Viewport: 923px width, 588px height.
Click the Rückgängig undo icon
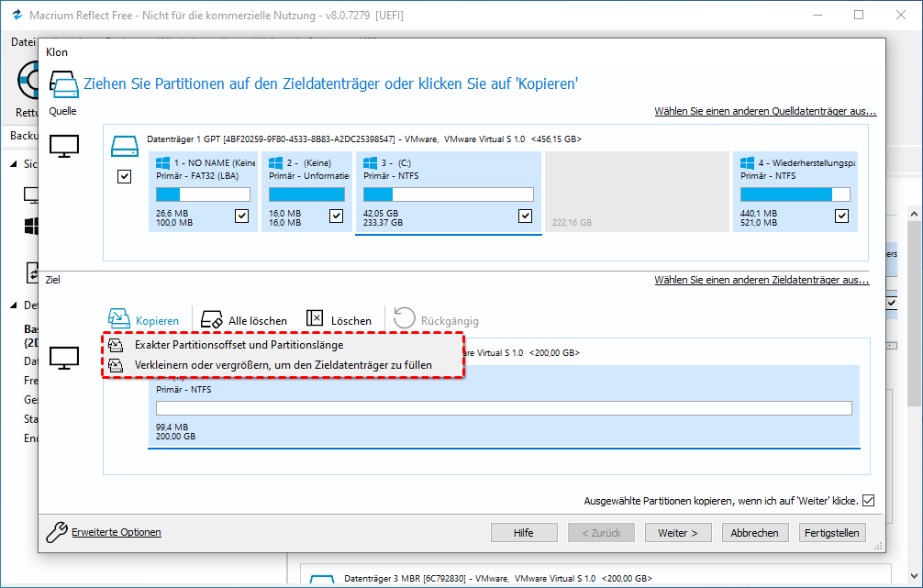coord(405,318)
